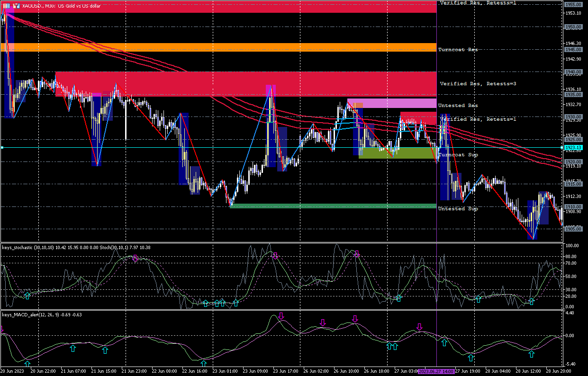
Task: Click the 1905.00 price level label
Action: coord(573,229)
